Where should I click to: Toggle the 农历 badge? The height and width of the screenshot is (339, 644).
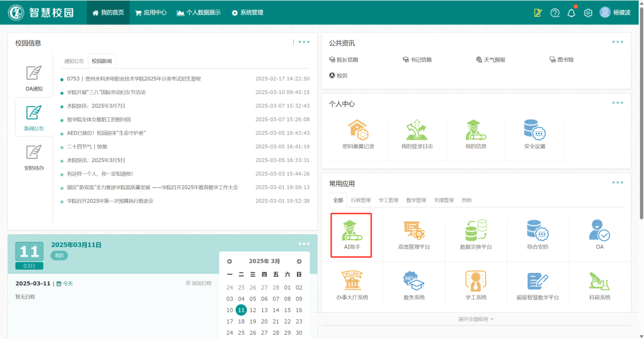pyautogui.click(x=59, y=255)
